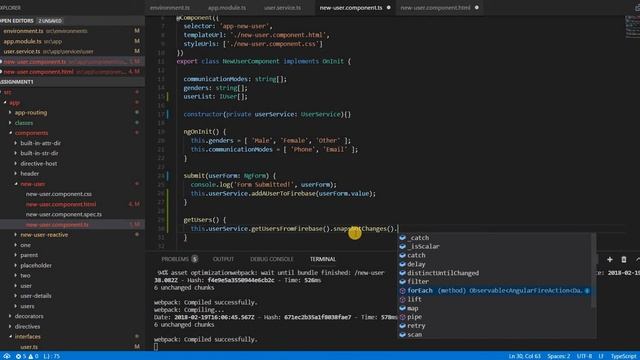Open the PROBLEMS panel tab
Viewport: 640px width, 360px height.
point(175,259)
